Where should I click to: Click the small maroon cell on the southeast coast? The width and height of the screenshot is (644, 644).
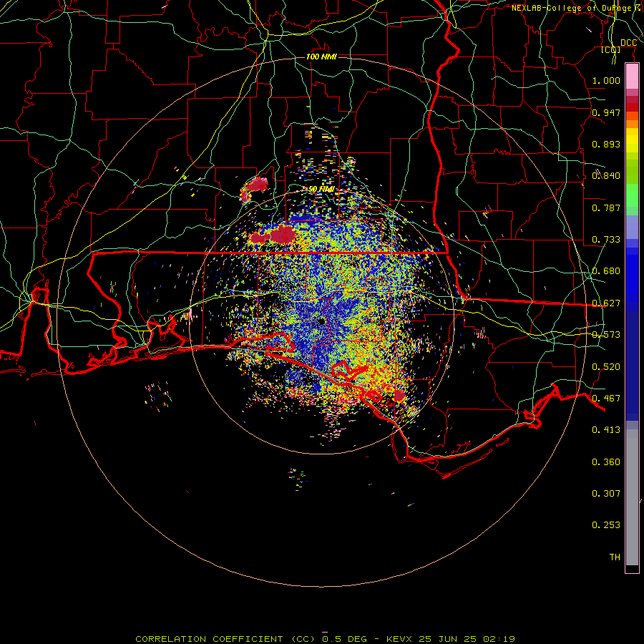click(399, 396)
